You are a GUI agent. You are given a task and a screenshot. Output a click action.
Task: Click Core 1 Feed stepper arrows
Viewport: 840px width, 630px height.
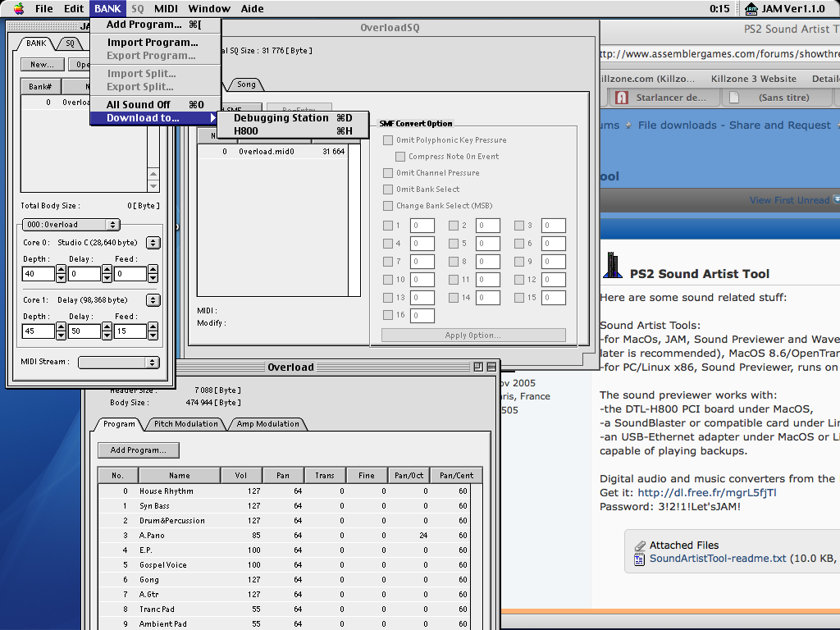(x=153, y=331)
